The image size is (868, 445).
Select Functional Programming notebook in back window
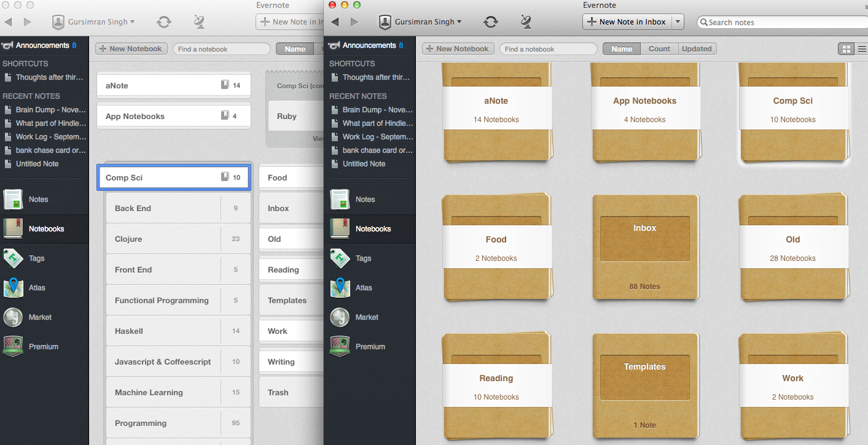pyautogui.click(x=178, y=300)
